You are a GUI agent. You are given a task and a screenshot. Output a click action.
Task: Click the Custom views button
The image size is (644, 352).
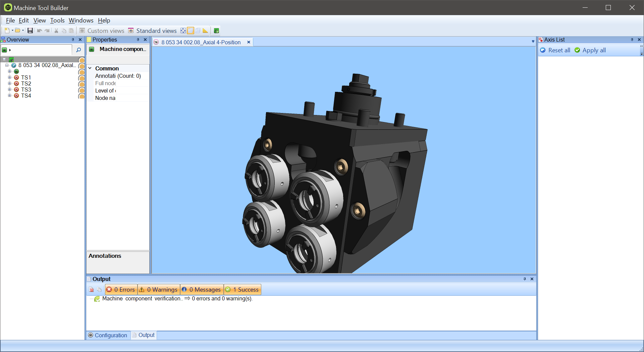[x=102, y=31]
